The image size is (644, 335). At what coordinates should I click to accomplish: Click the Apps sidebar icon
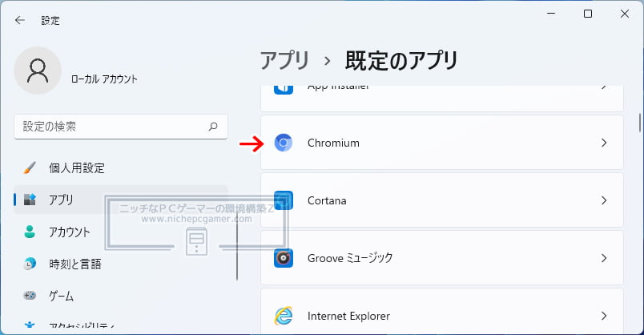tap(30, 200)
